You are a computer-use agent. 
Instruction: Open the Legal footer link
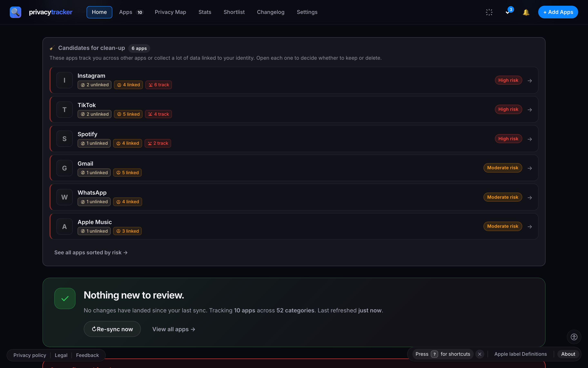[x=61, y=355]
